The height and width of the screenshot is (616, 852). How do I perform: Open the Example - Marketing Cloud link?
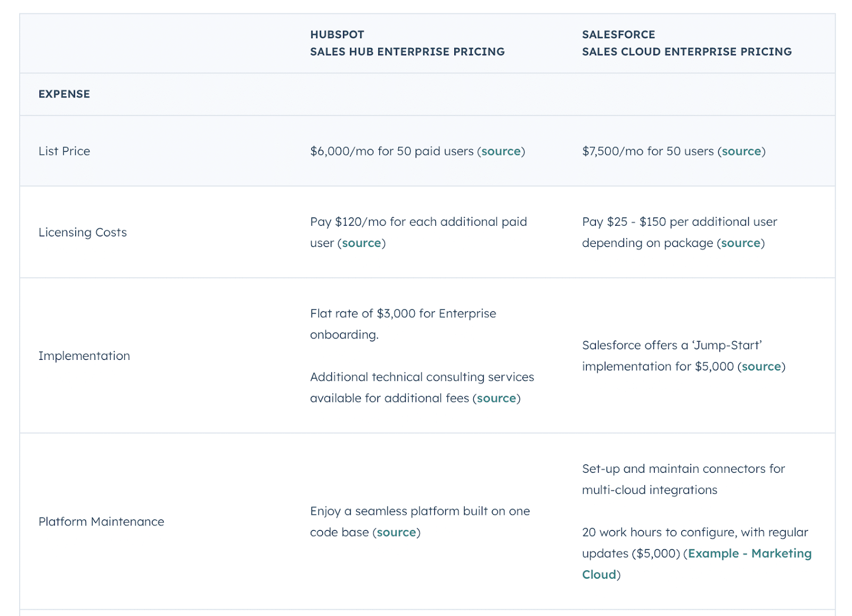click(x=697, y=564)
